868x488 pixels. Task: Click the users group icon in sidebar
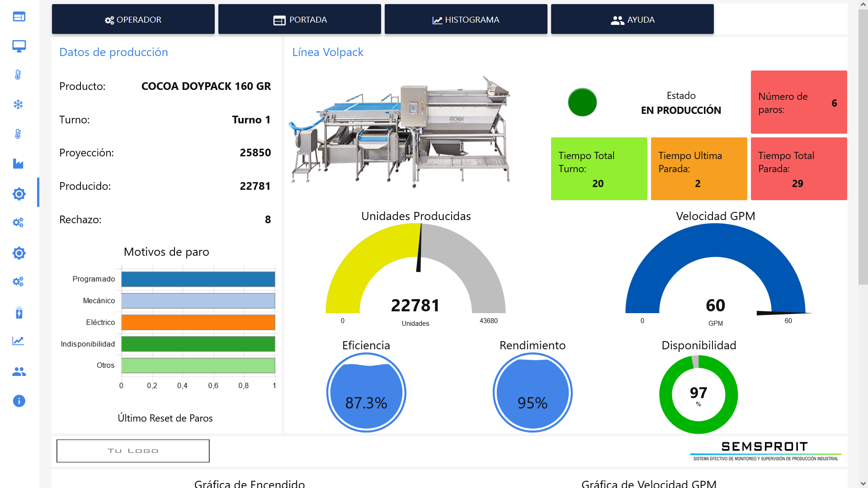pyautogui.click(x=19, y=371)
